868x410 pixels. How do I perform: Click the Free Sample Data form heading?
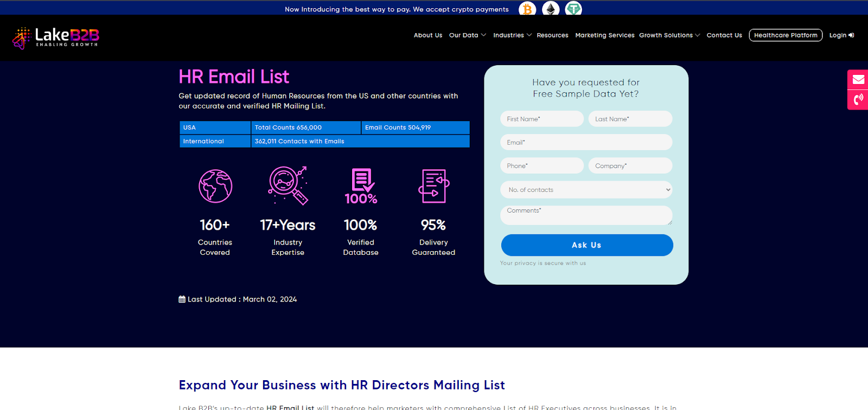pos(586,88)
